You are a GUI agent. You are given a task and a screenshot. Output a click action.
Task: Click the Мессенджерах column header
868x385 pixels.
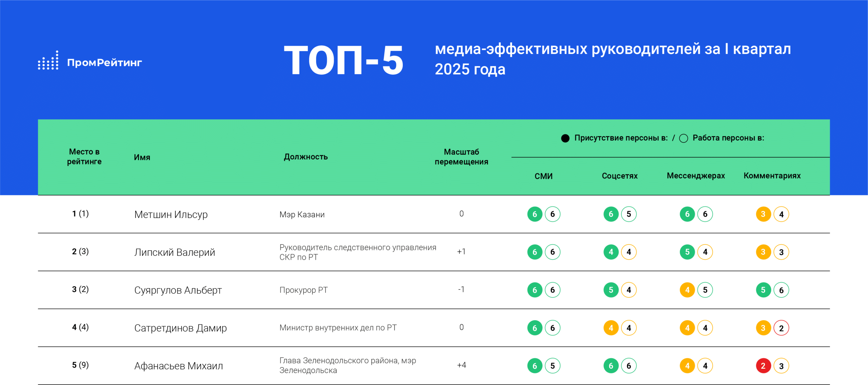coord(696,176)
